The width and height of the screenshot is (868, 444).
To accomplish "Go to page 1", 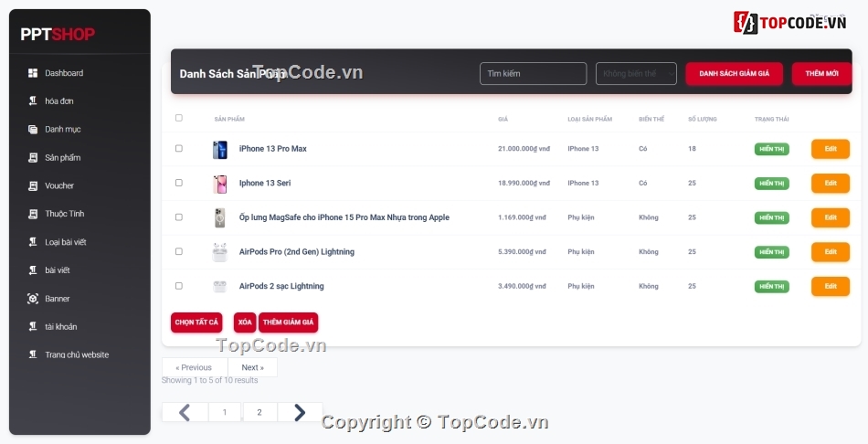I will tap(225, 412).
